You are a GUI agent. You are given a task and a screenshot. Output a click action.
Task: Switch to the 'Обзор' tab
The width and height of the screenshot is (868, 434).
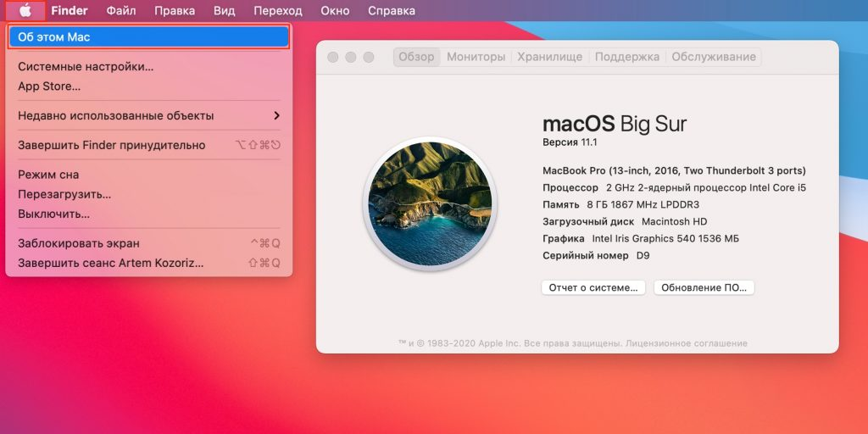pyautogui.click(x=417, y=57)
